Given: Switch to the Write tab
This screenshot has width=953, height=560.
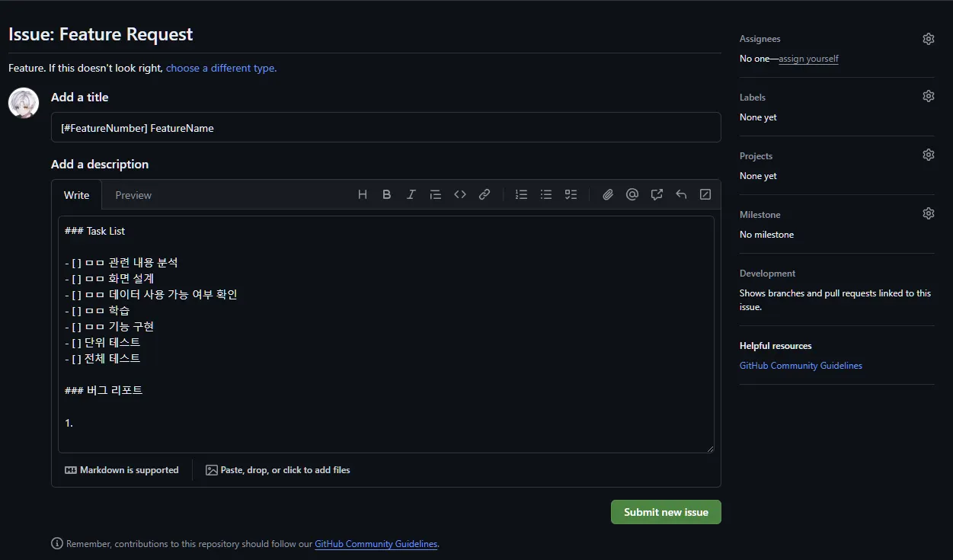Looking at the screenshot, I should click(x=76, y=195).
